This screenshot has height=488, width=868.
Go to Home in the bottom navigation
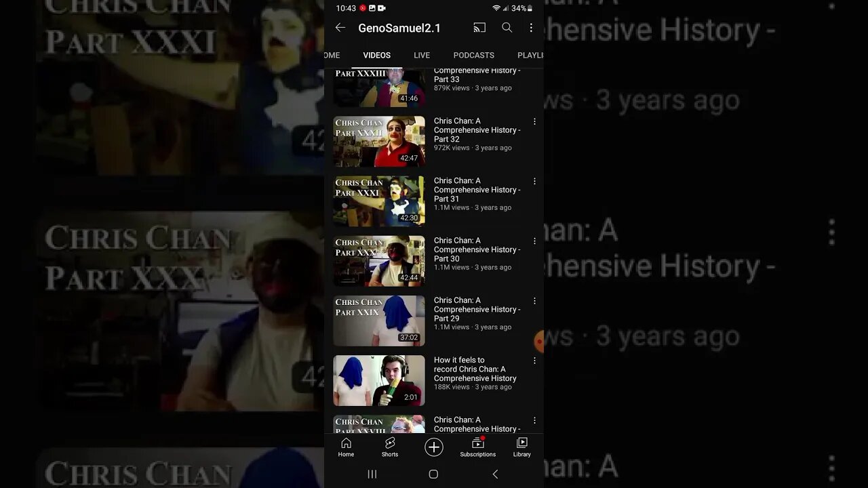[346, 447]
